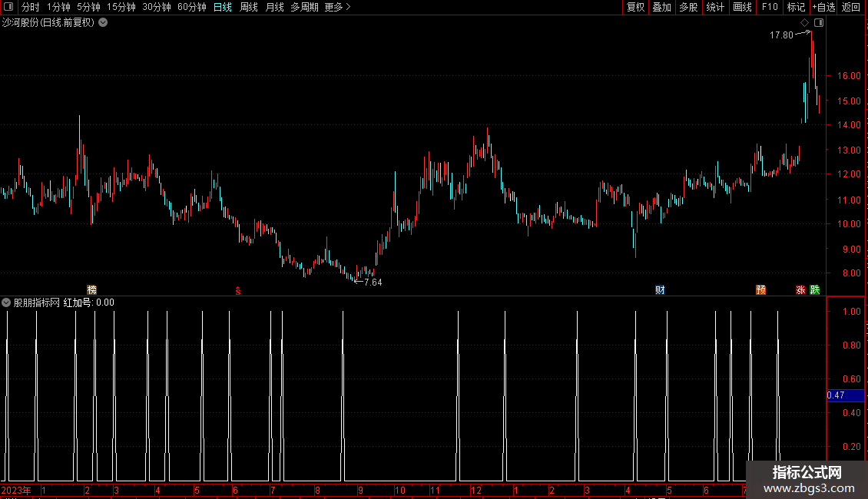
Task: Click the 返回 back button
Action: (851, 7)
